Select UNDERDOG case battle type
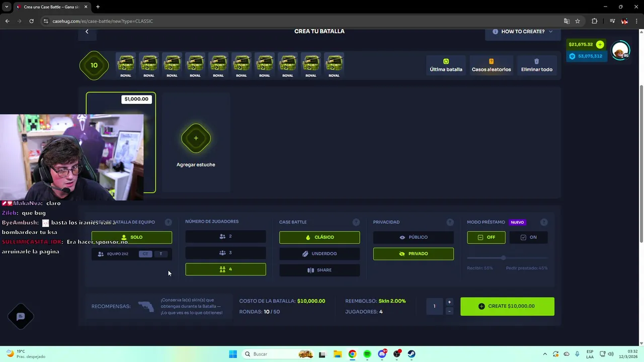This screenshot has height=362, width=644. pos(319,254)
